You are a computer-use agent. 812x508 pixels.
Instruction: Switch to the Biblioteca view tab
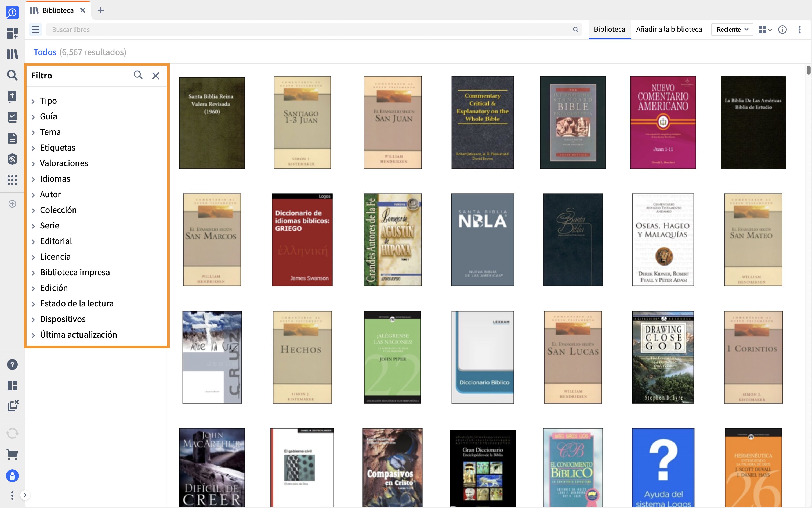click(609, 30)
